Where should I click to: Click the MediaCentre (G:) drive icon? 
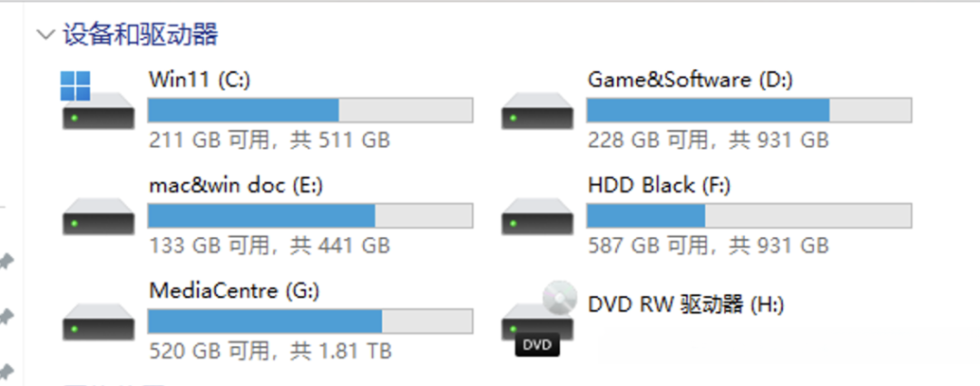point(98,322)
